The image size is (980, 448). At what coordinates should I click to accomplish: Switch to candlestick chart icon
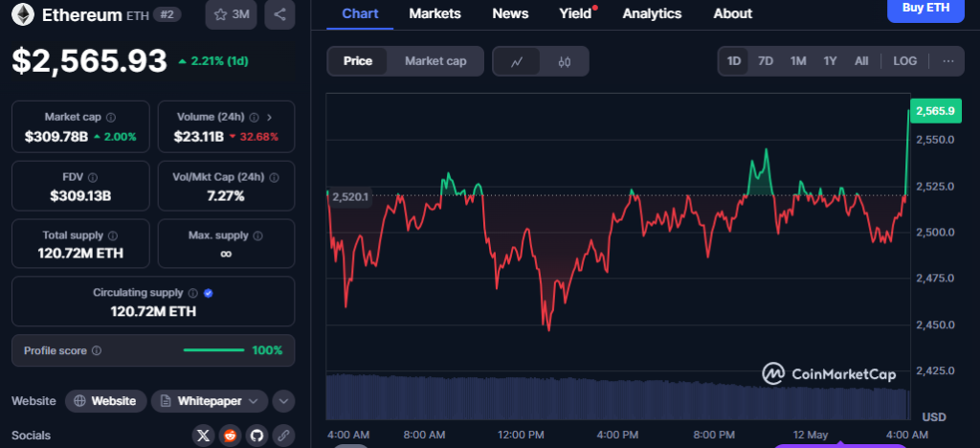[x=565, y=61]
